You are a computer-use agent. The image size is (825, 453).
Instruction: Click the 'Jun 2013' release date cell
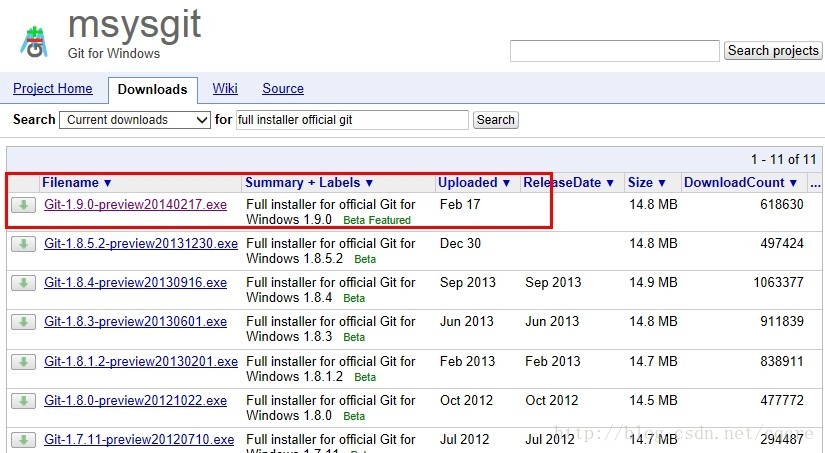click(552, 321)
